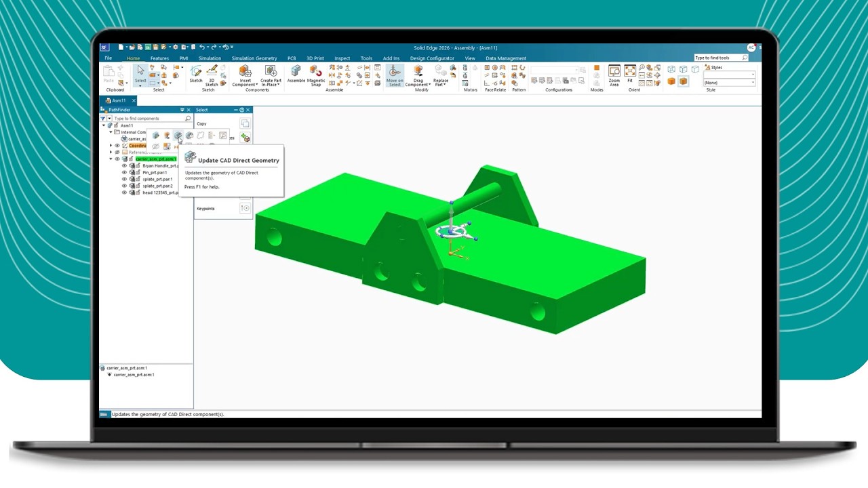This screenshot has width=868, height=488.
Task: Expand the Reference Planes node
Action: coord(111,152)
